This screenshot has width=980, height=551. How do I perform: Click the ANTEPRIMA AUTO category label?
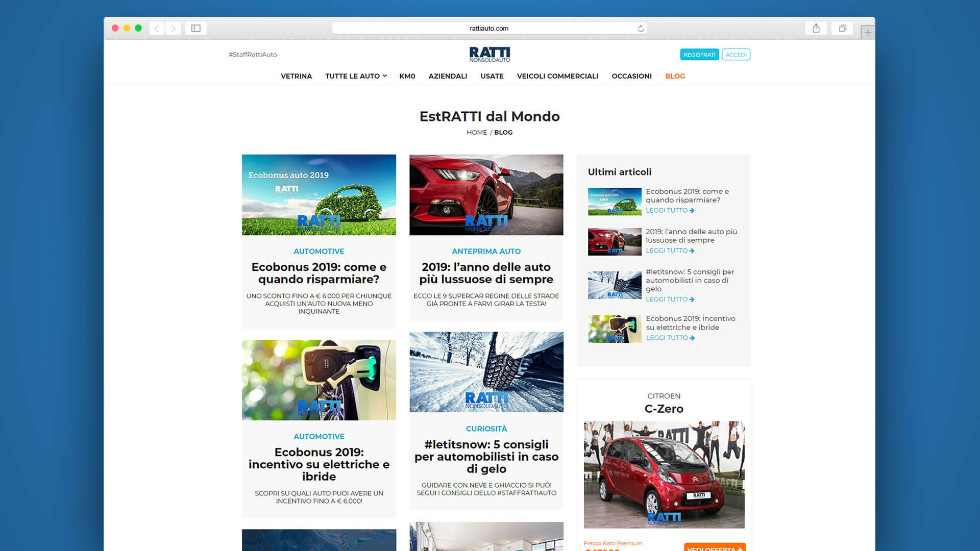(486, 251)
